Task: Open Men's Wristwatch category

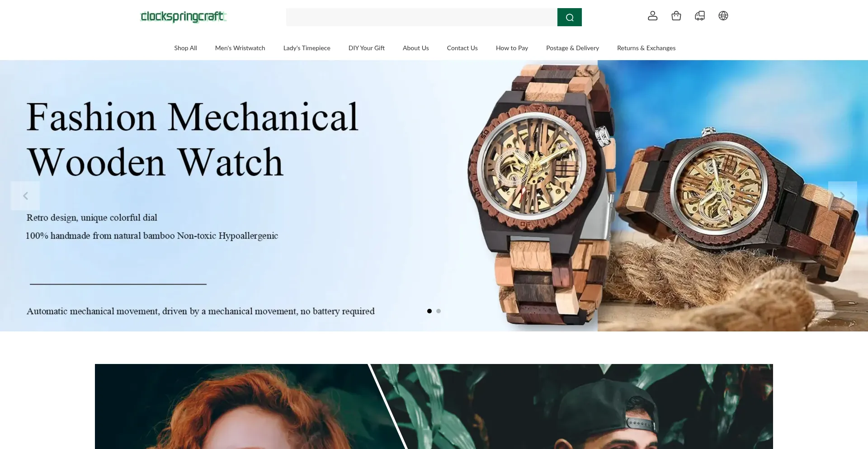Action: click(x=240, y=48)
